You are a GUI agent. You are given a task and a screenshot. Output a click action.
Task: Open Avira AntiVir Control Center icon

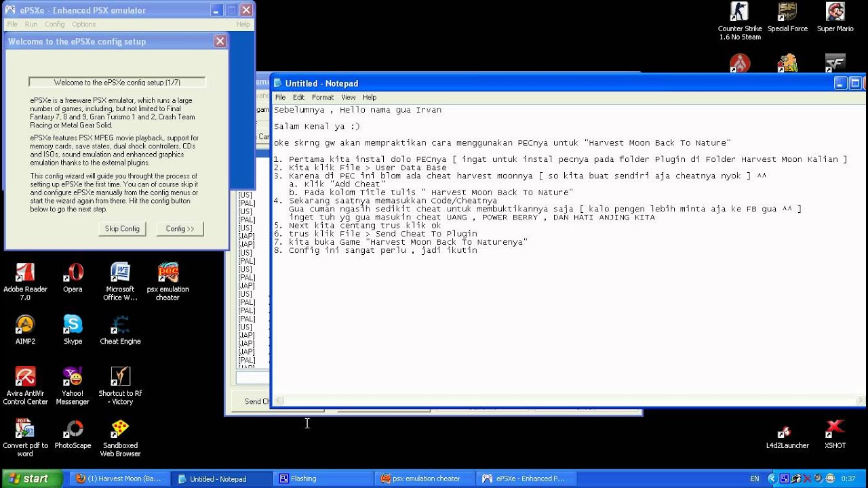coord(25,386)
